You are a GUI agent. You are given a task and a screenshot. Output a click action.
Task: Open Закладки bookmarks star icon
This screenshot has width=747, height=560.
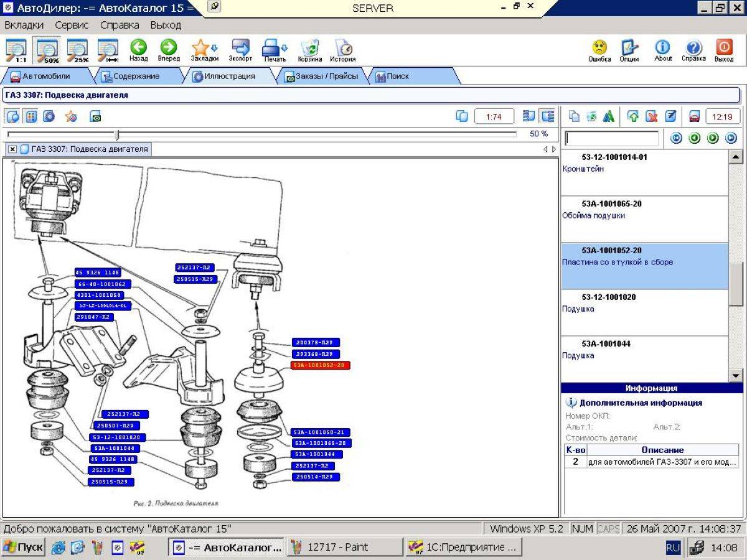(x=204, y=50)
